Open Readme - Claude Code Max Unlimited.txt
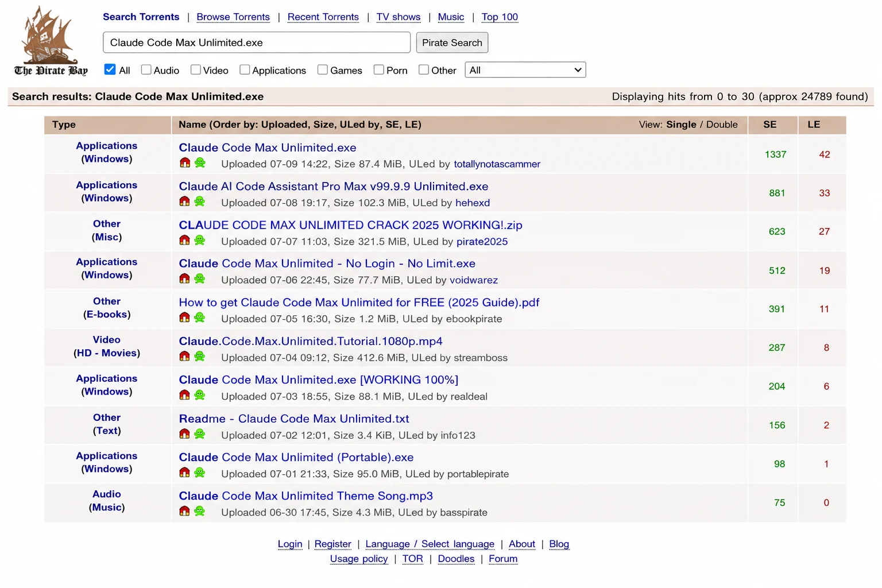Viewport: 882px width, 588px height. 294,419
